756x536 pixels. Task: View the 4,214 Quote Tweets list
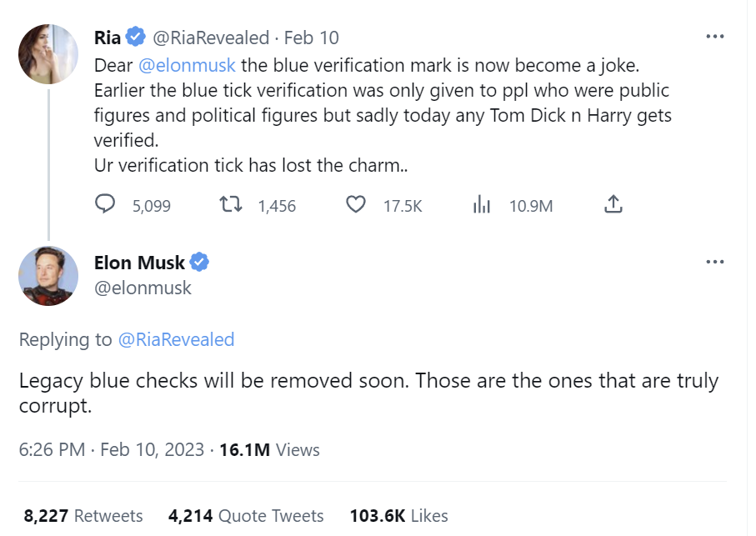tap(246, 516)
